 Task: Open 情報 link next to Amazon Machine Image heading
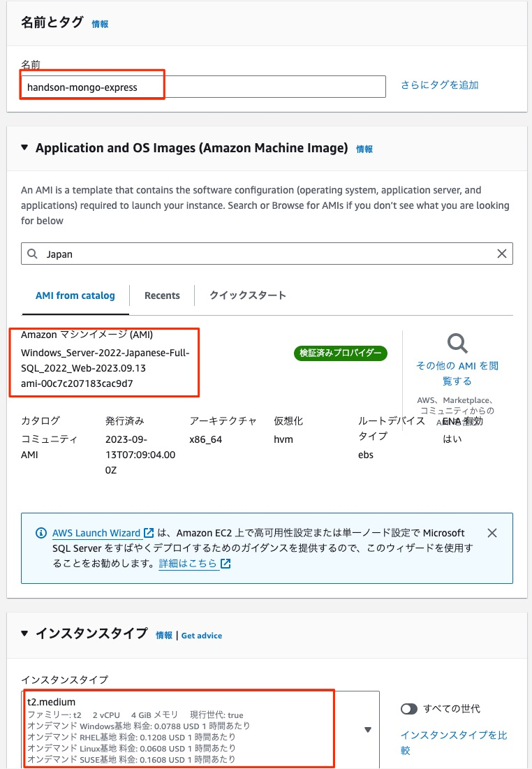pos(364,149)
